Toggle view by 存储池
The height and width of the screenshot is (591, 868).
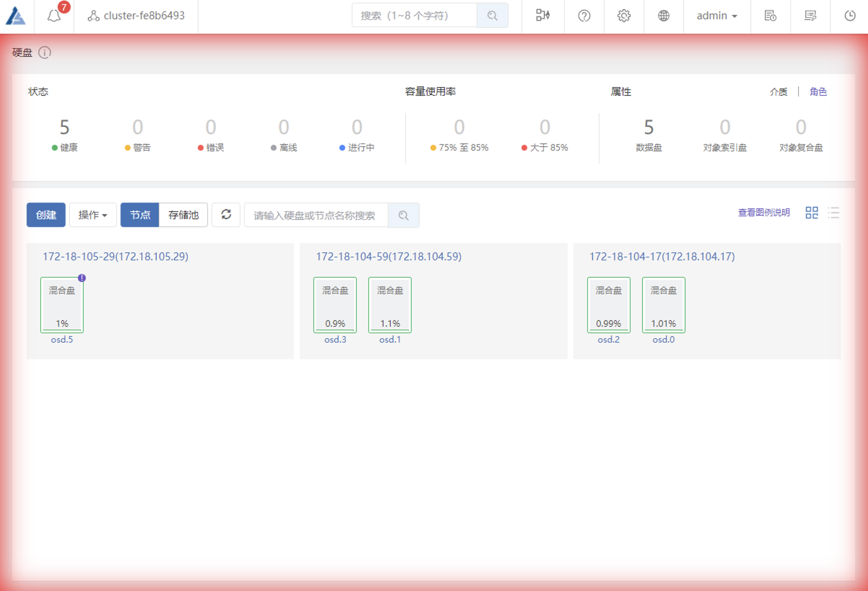pyautogui.click(x=183, y=215)
